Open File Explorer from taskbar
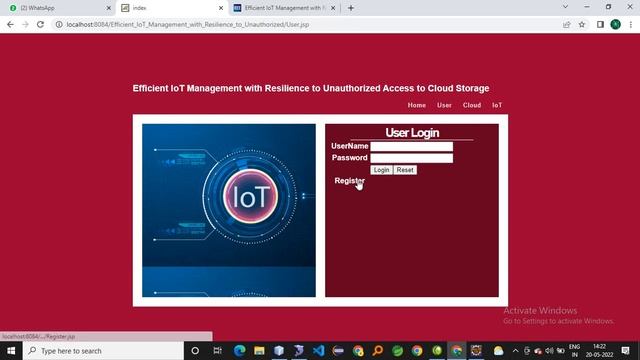The image size is (640, 360). [x=259, y=351]
